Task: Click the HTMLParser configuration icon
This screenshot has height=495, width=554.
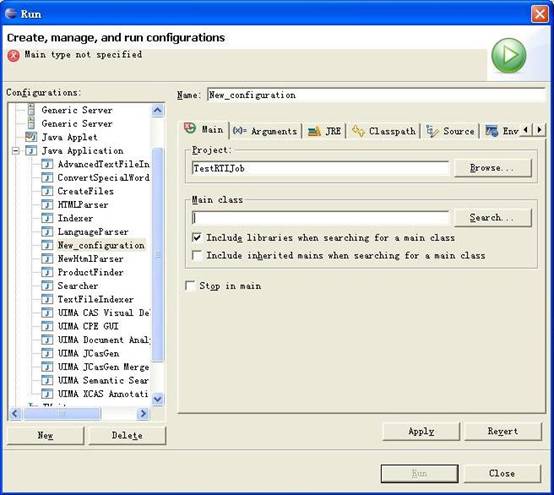Action: 47,205
